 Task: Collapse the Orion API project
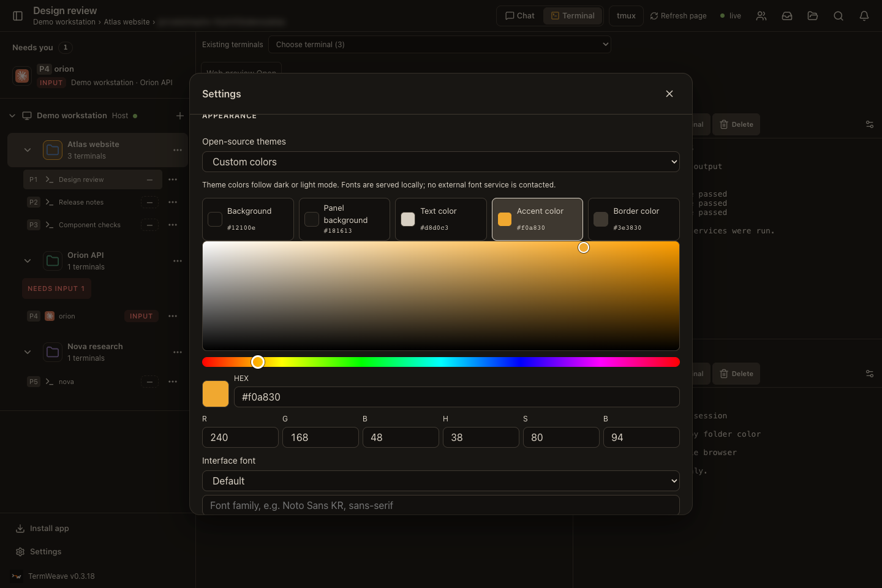(28, 261)
